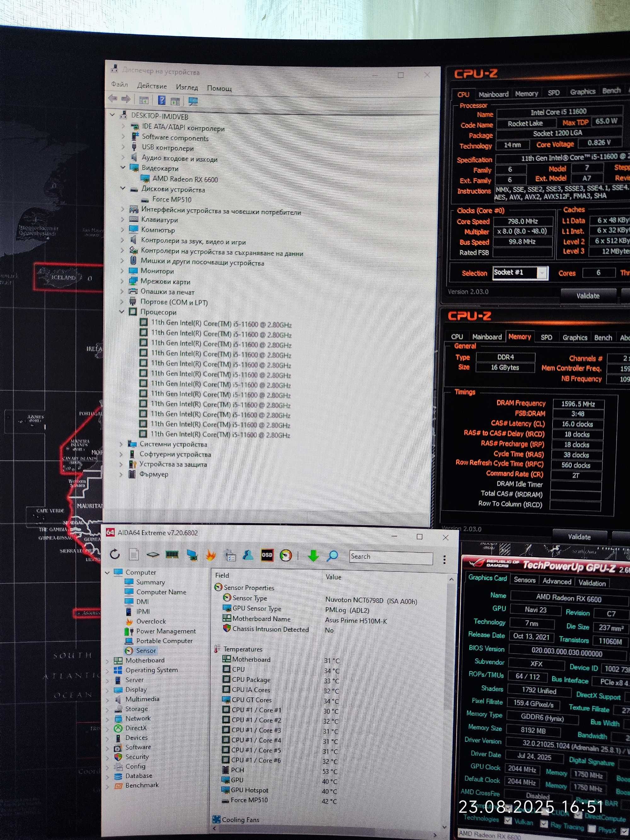Image resolution: width=630 pixels, height=840 pixels.
Task: Open the Помощ menu in Device Manager
Action: (x=219, y=88)
